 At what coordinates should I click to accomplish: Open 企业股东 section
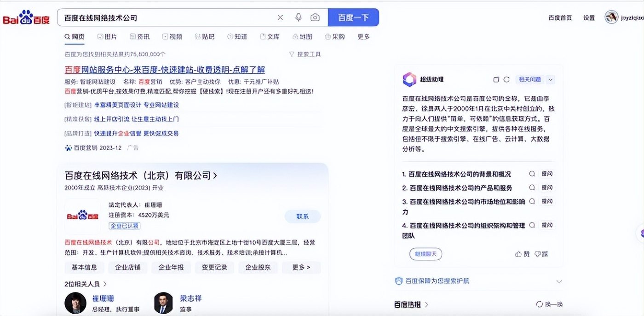pos(258,268)
